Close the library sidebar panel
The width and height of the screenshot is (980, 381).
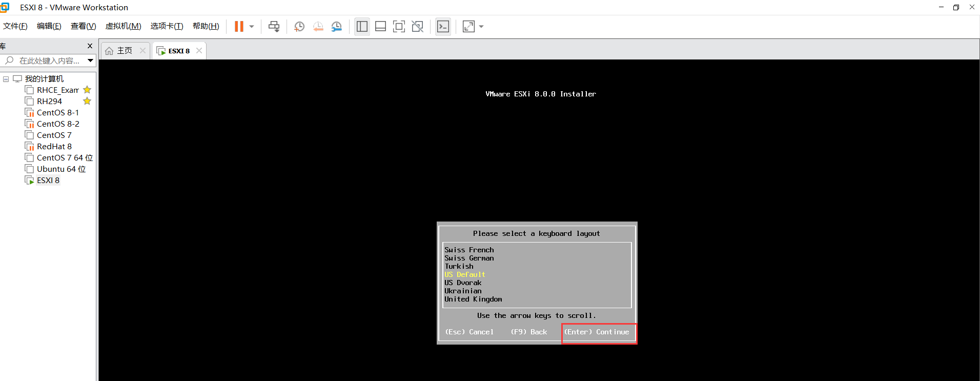coord(90,46)
